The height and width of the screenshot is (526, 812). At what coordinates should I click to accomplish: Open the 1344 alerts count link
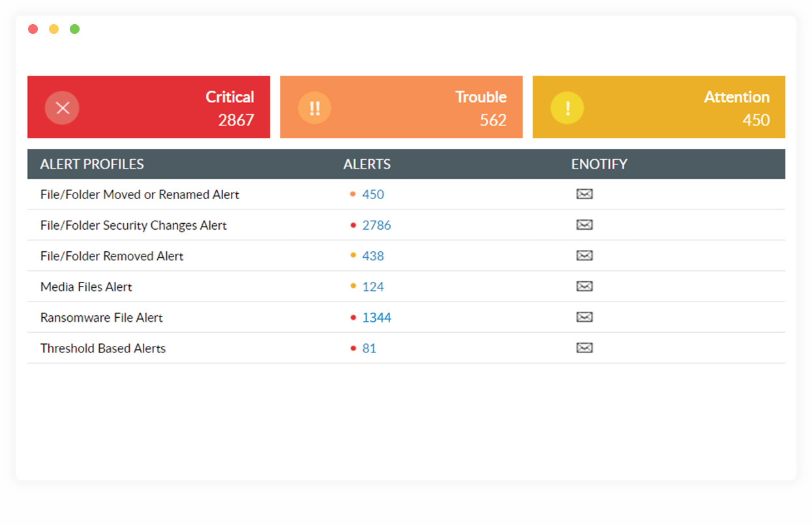(x=377, y=318)
